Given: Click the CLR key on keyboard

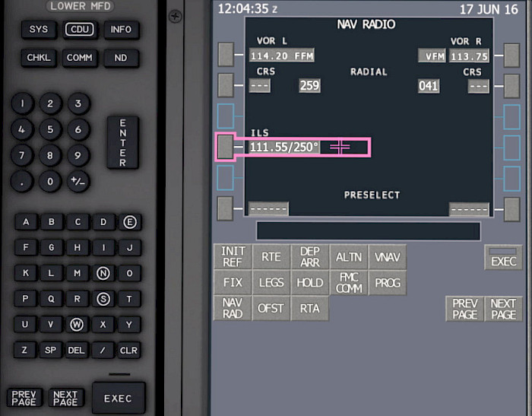Looking at the screenshot, I should click(129, 350).
